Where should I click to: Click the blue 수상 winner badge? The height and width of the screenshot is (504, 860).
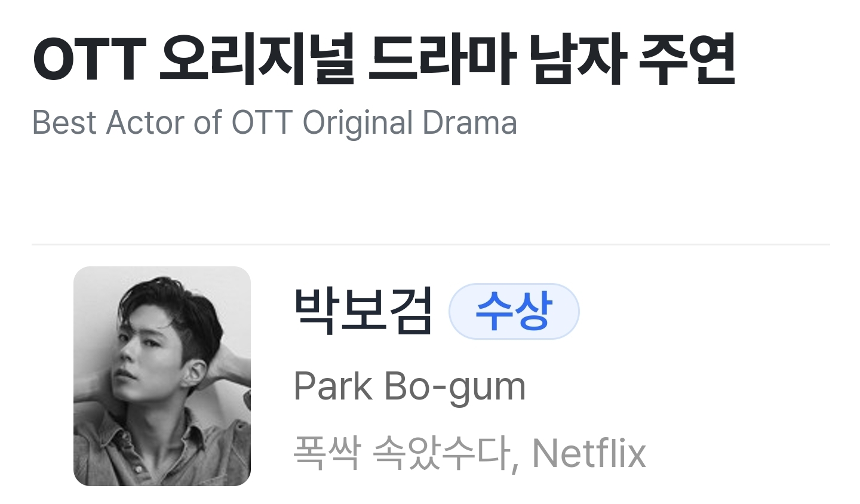pos(514,311)
